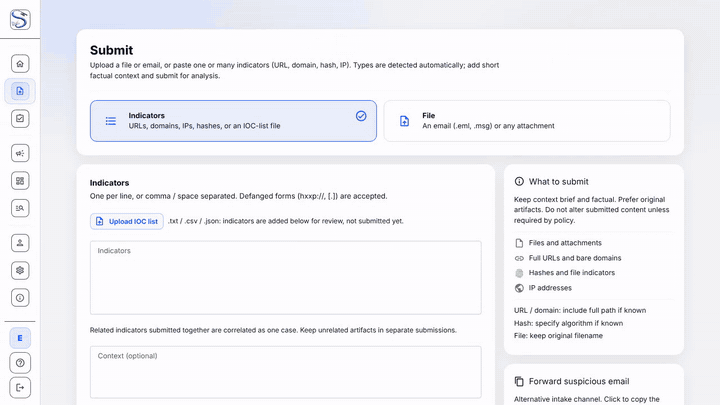Click the checkmark on the Indicators card
Viewport: 720px width, 405px height.
(x=361, y=116)
